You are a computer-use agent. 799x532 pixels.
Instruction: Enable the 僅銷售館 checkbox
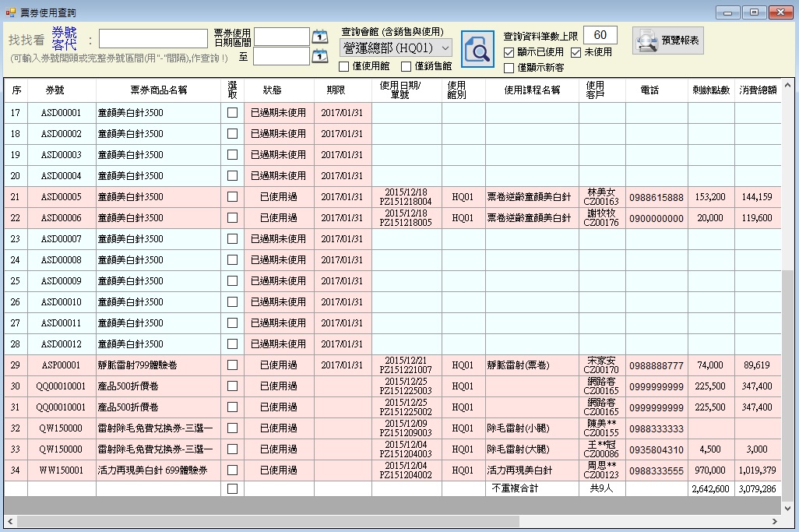(x=406, y=66)
